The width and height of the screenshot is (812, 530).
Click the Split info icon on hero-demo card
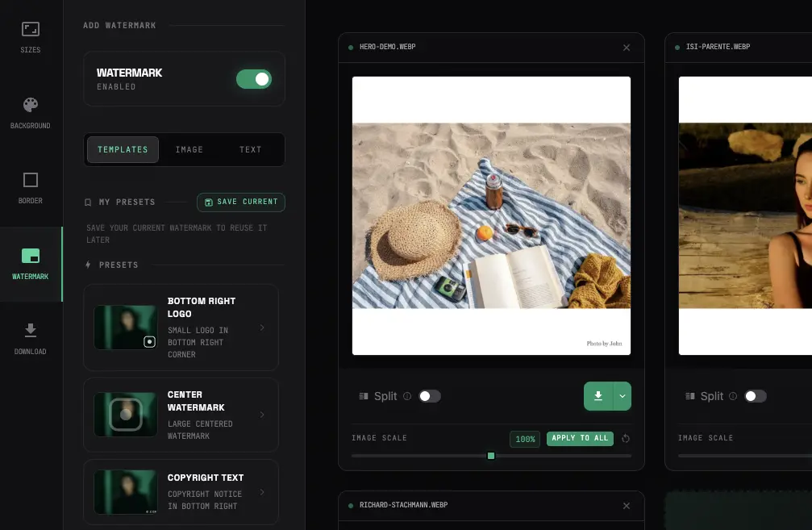coord(407,396)
